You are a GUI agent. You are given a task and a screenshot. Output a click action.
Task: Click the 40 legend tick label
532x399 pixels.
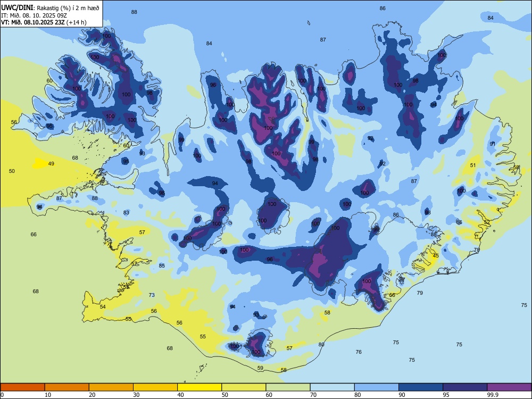point(180,395)
